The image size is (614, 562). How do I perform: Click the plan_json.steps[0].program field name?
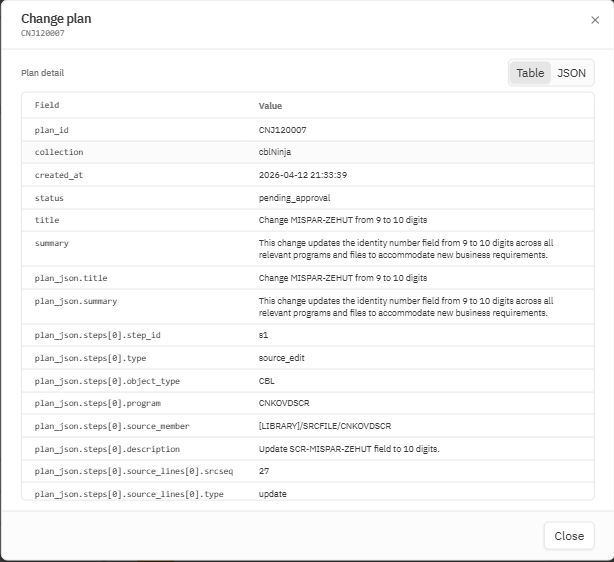(x=98, y=403)
